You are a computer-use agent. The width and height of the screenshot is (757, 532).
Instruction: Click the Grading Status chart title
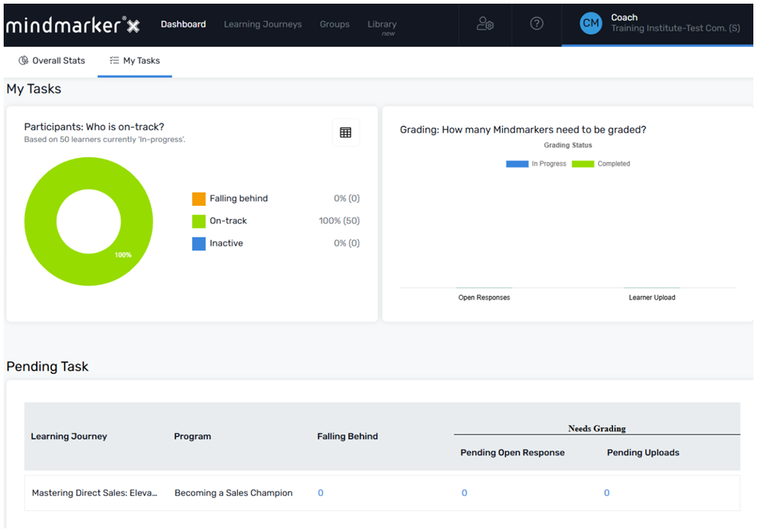pos(568,145)
